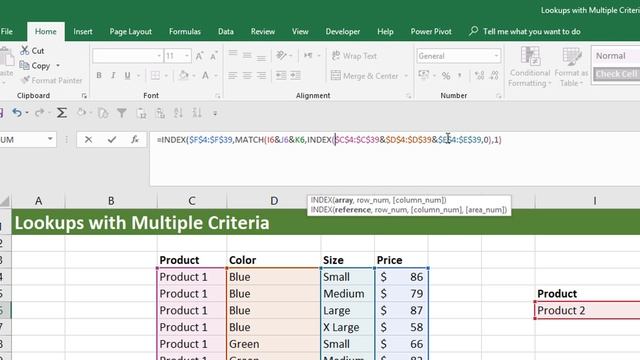Click AutoSum sigma in Quick Access Toolbar
640x360 pixels.
[62, 113]
